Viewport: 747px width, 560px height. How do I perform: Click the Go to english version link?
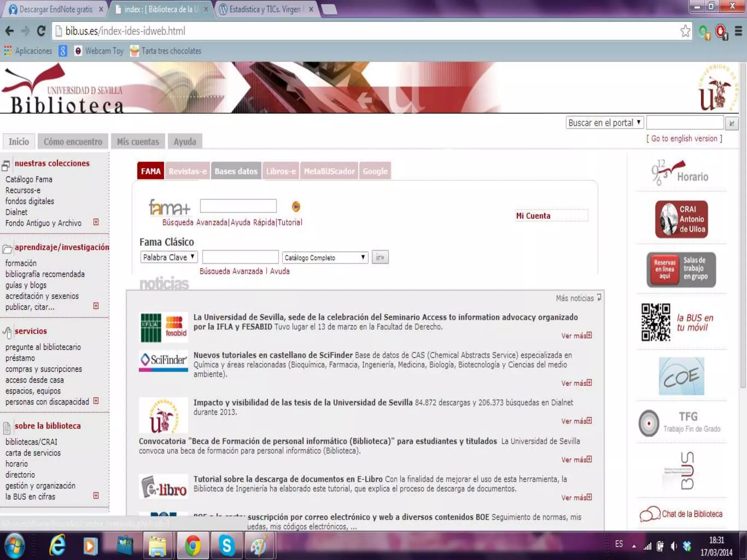point(684,139)
